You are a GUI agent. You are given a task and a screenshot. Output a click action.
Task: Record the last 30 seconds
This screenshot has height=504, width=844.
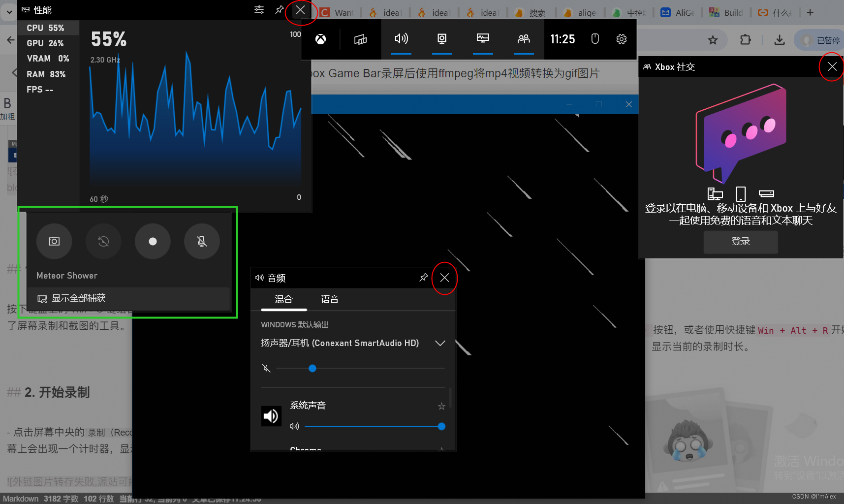tap(103, 241)
